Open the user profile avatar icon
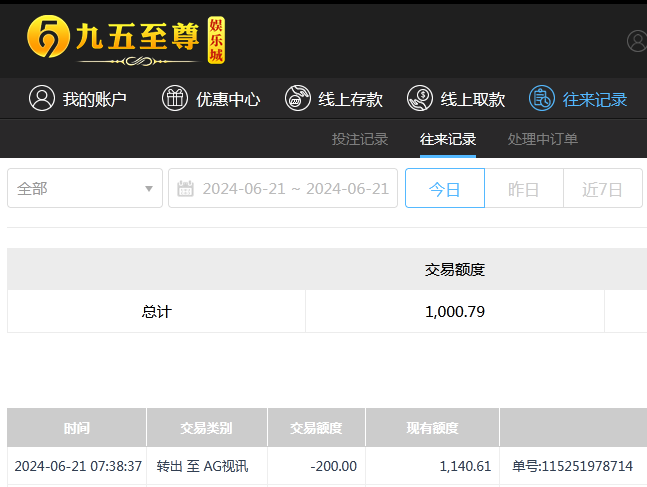Image resolution: width=647 pixels, height=487 pixels. pos(637,40)
